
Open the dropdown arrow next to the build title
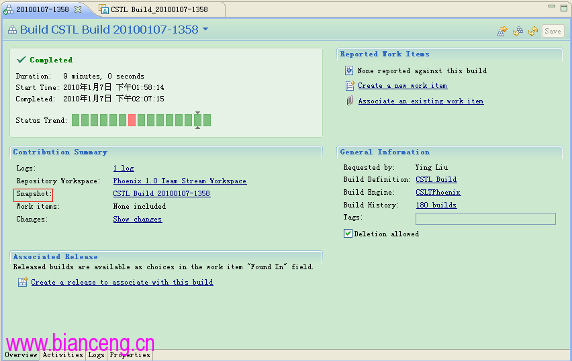click(205, 29)
